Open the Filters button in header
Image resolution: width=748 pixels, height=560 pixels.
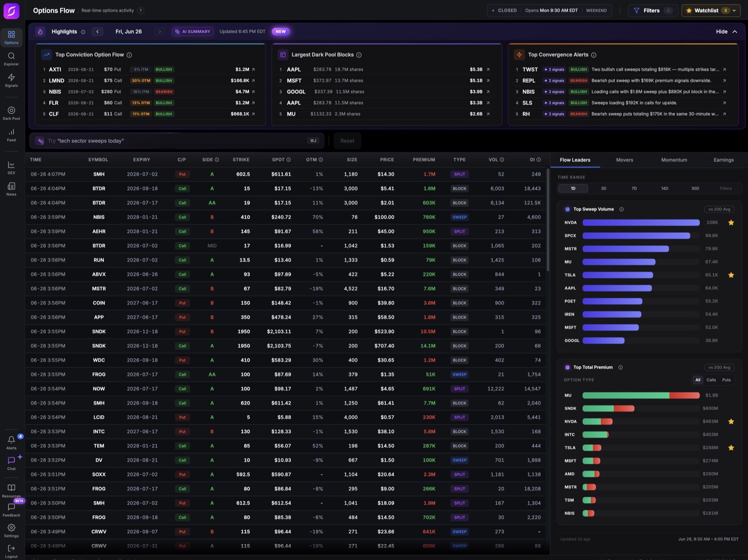click(653, 10)
